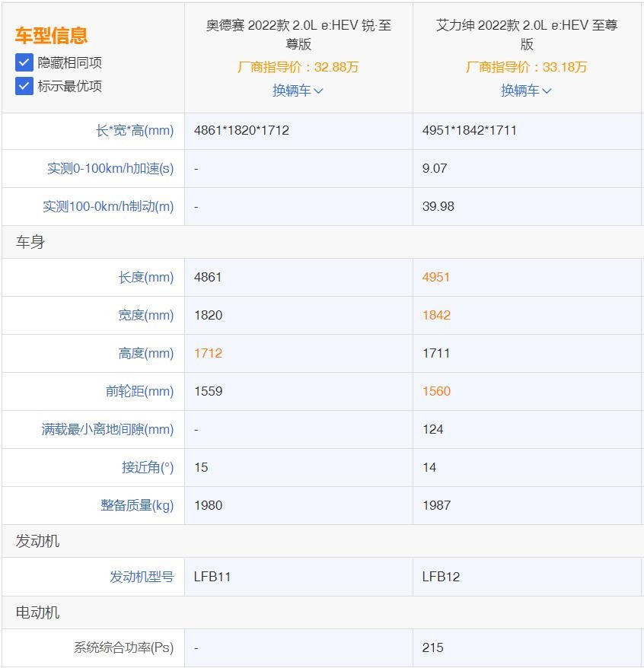The image size is (644, 668).
Task: Expand 换辆车 dropdown under 艾力绅
Action: (x=526, y=91)
